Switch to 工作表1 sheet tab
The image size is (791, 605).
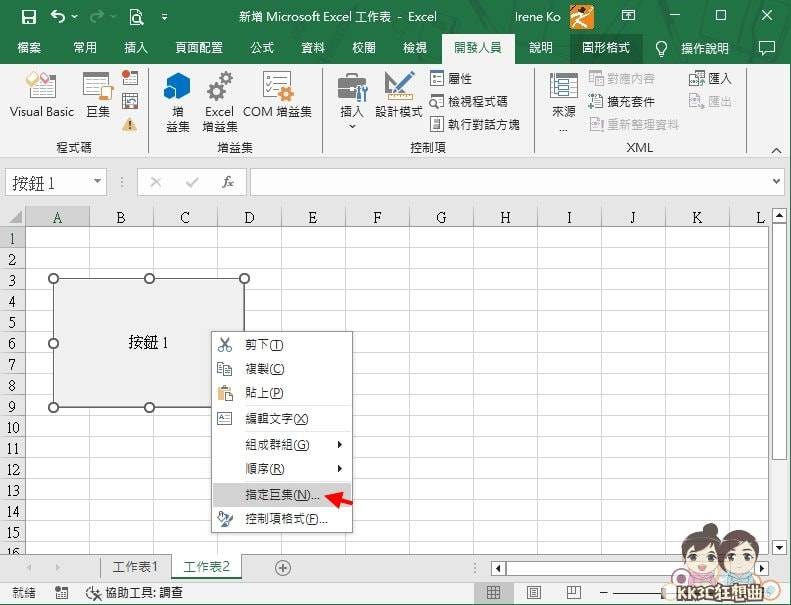coord(135,567)
